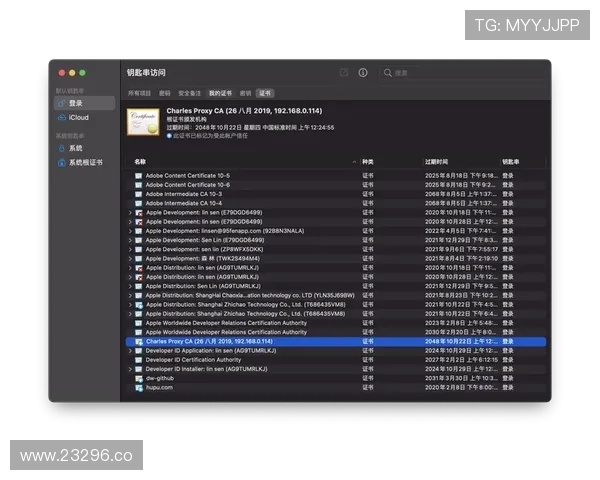600x480 pixels.
Task: Expand Apple Distribution: Sen Lin row
Action: tap(130, 286)
